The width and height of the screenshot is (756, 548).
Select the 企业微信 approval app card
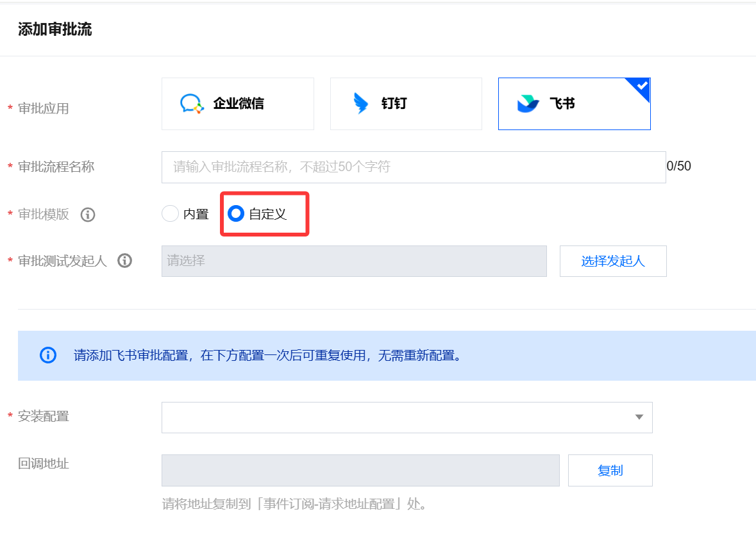tap(238, 104)
